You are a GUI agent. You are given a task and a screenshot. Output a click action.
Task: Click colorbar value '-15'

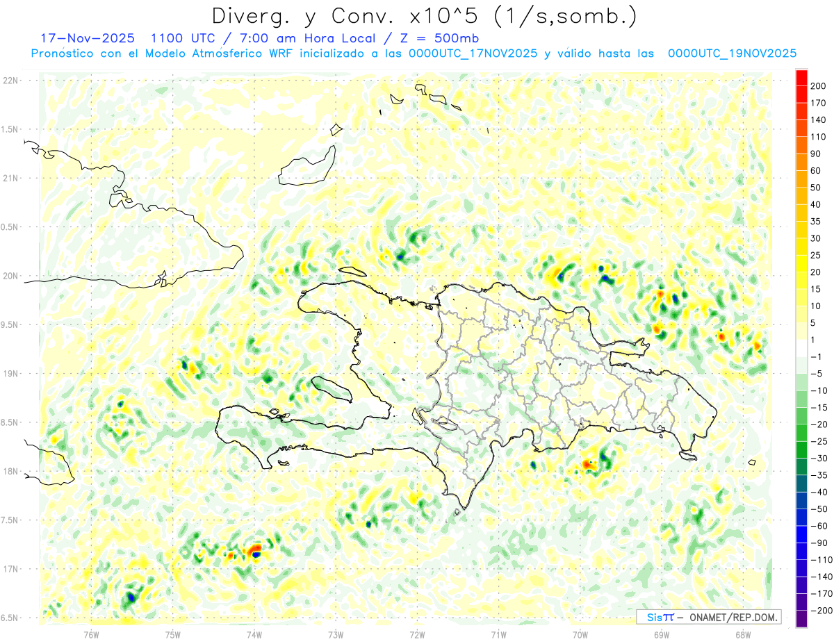tap(819, 407)
